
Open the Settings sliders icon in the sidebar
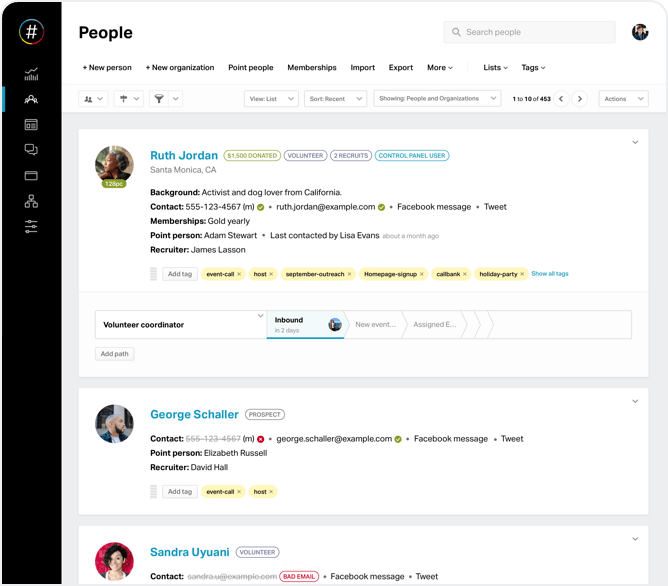pos(31,227)
